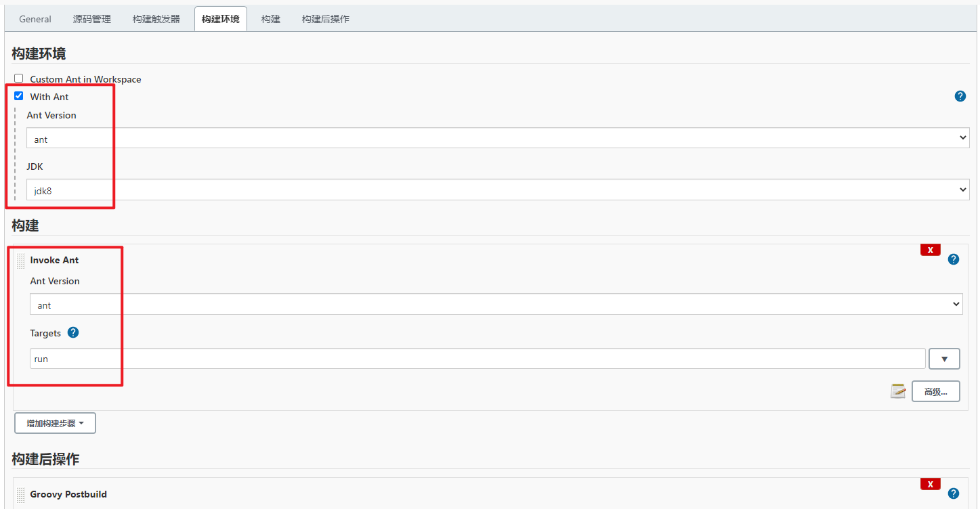Open help for Invoke Ant step
Viewport: 980px width, 509px height.
(954, 259)
